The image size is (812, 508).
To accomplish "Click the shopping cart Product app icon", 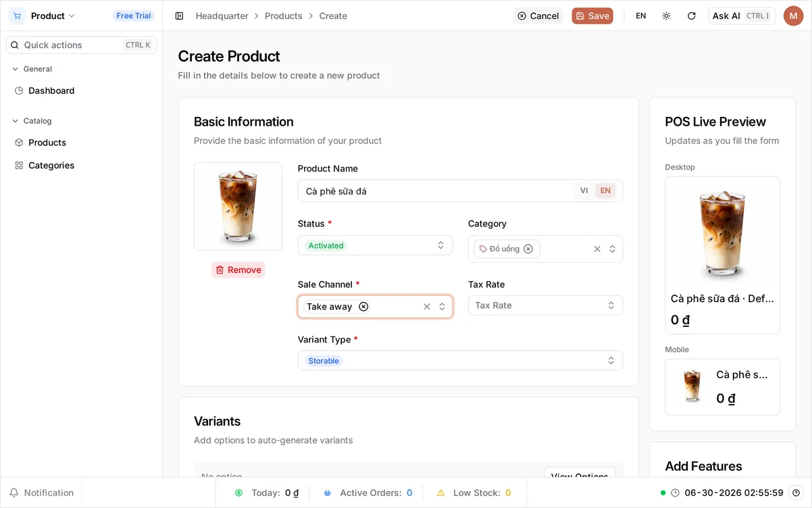I will 17,16.
